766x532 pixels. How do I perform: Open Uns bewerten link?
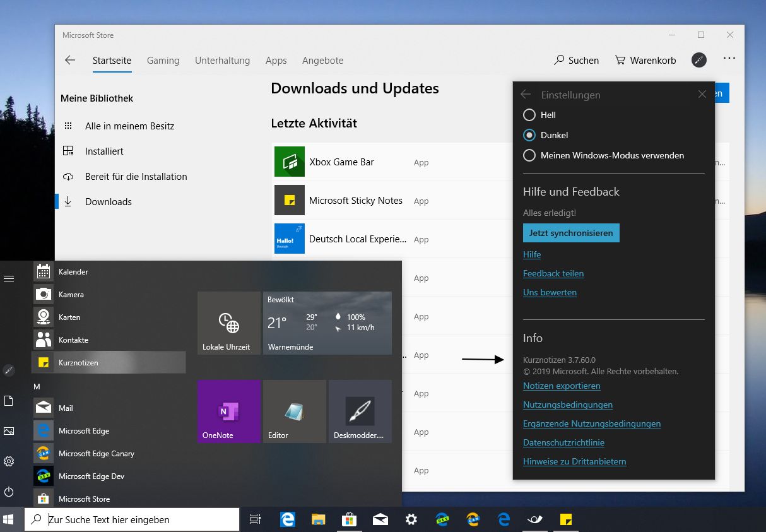tap(550, 292)
